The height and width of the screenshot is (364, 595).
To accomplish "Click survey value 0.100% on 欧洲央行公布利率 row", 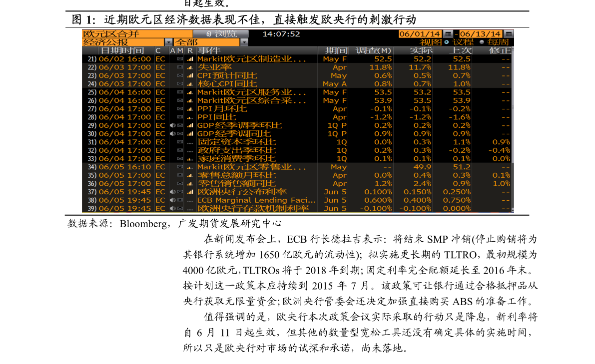I will coord(378,192).
